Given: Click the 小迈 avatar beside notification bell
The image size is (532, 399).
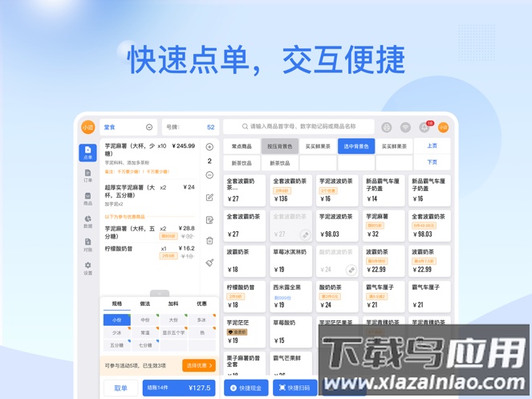Looking at the screenshot, I should [x=444, y=128].
